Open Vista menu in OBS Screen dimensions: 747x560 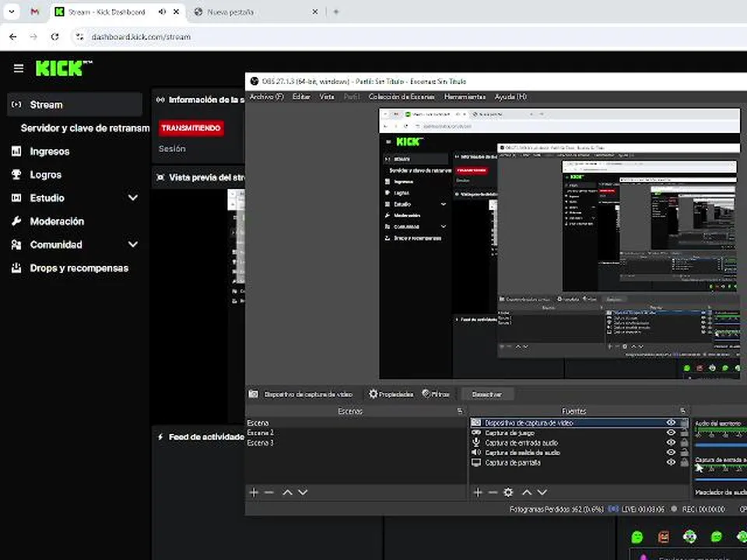(x=326, y=96)
